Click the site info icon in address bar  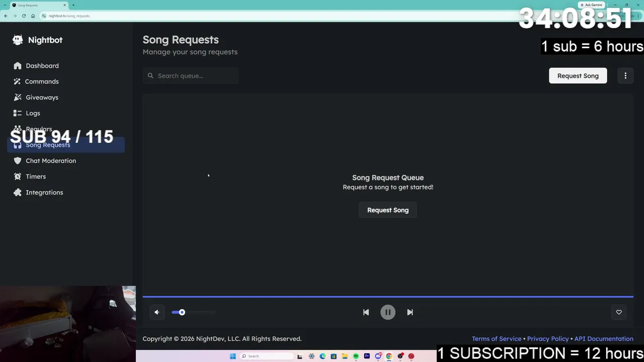click(44, 16)
